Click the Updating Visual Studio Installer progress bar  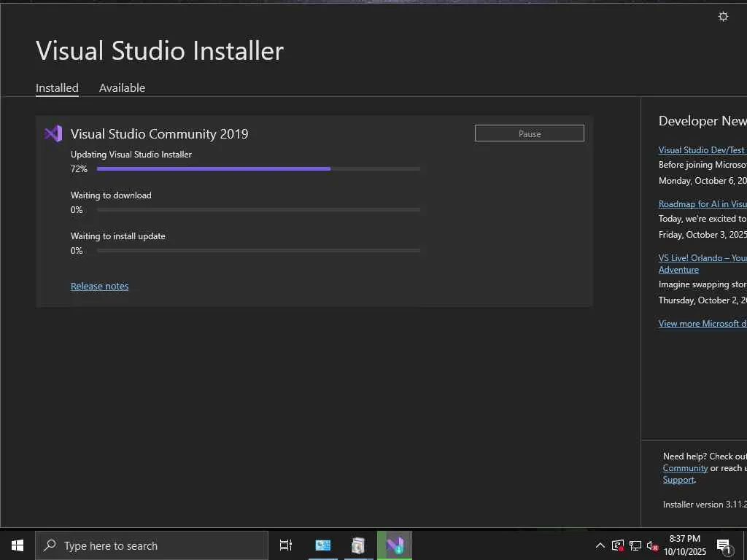(x=258, y=168)
